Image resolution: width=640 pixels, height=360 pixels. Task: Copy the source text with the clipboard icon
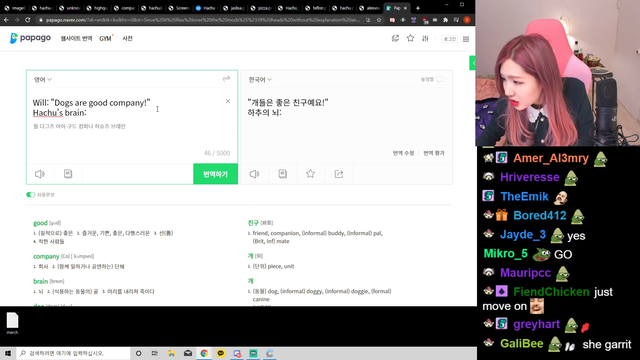coord(68,174)
